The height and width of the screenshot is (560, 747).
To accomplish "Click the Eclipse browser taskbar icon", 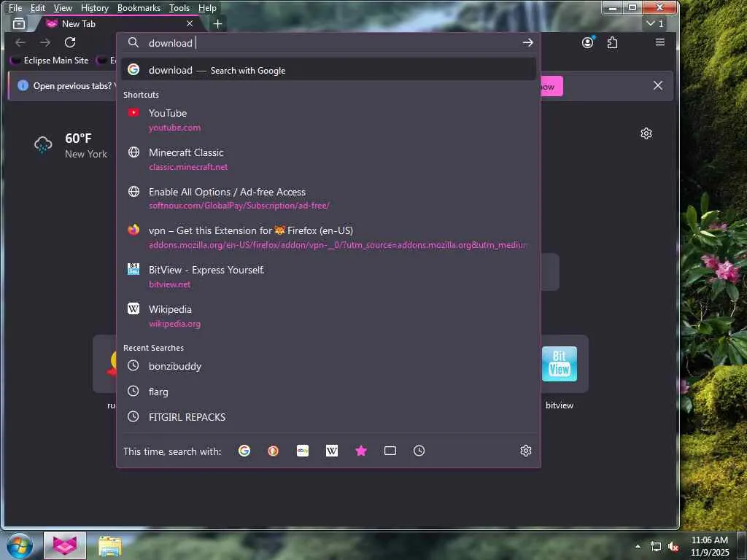I will (x=65, y=545).
